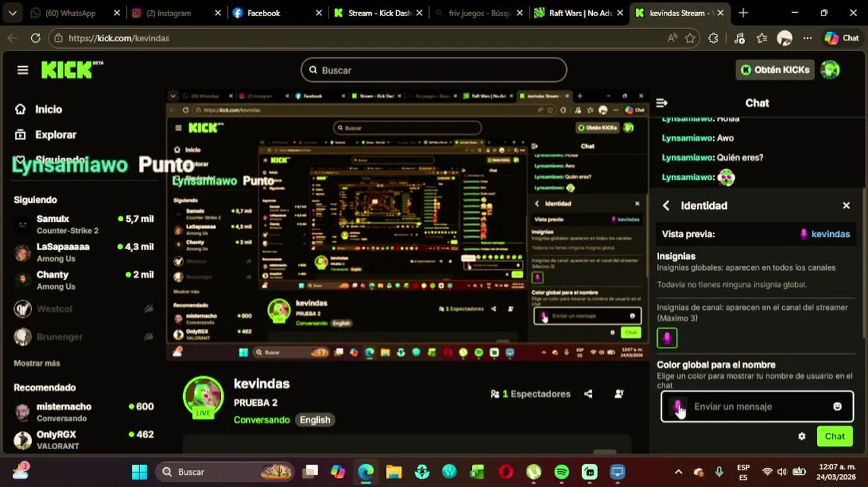View site information lock icon
Screen dimensions: 868x487
58,39
